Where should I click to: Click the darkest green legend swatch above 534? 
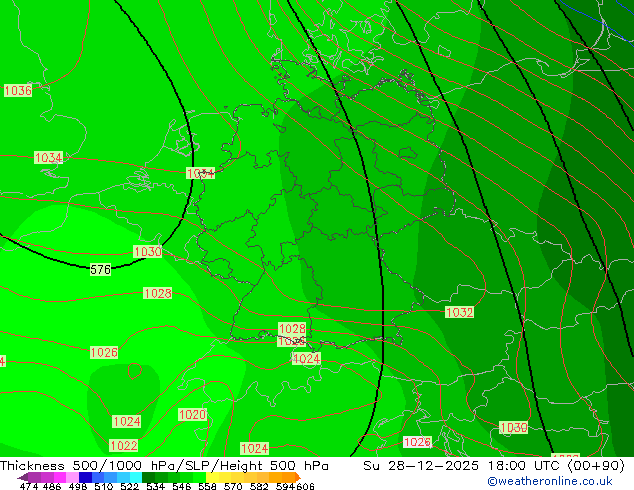click(148, 477)
